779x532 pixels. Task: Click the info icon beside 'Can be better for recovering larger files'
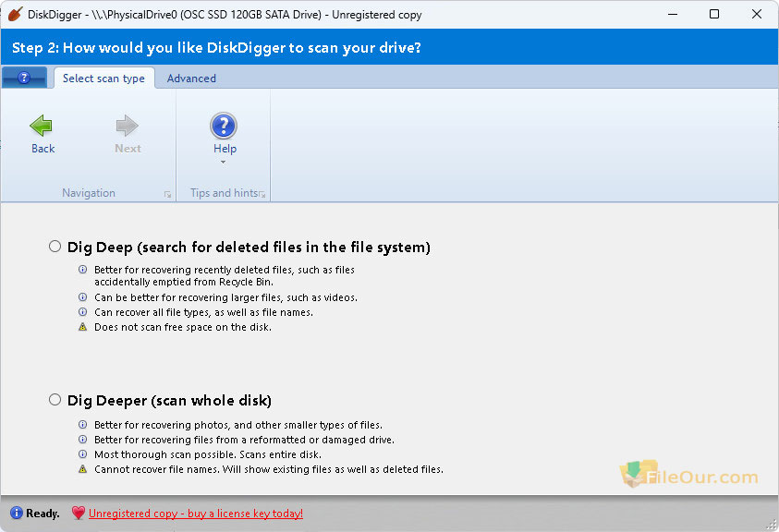pos(83,297)
